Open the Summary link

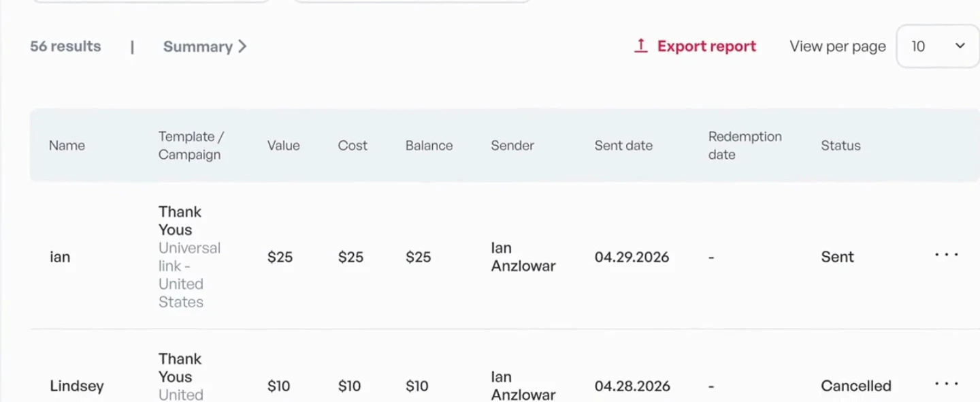click(x=205, y=46)
